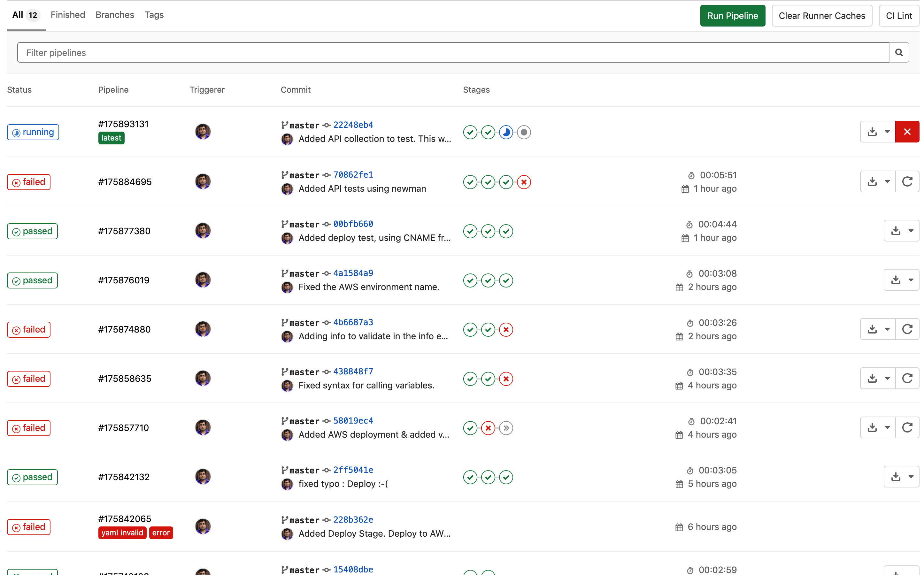Click triggerer avatar for pipeline #175877380
Image resolution: width=924 pixels, height=575 pixels.
click(x=203, y=231)
